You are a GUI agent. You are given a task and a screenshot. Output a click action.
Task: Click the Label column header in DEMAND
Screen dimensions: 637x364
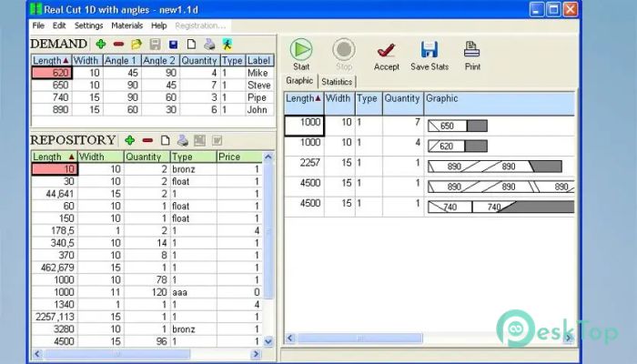(259, 61)
